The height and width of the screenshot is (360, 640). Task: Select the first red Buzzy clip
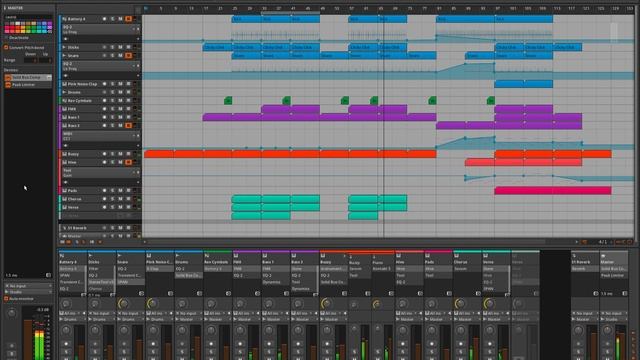coord(159,154)
